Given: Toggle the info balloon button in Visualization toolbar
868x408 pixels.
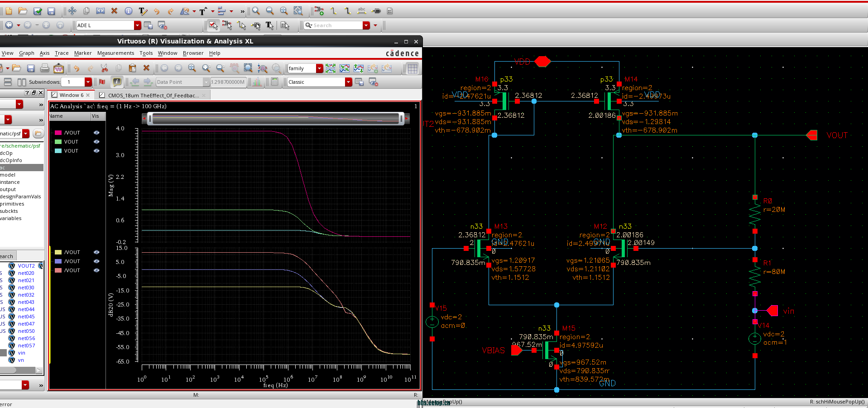Looking at the screenshot, I should pyautogui.click(x=117, y=82).
